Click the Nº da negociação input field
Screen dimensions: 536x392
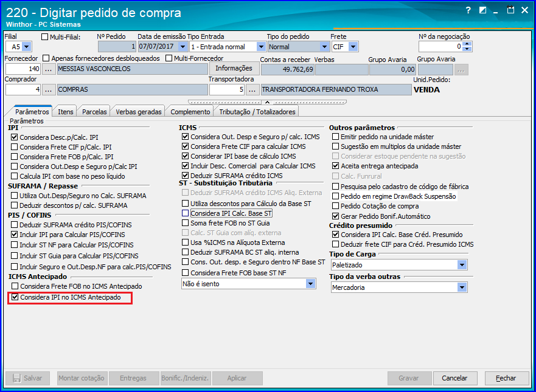(x=442, y=46)
